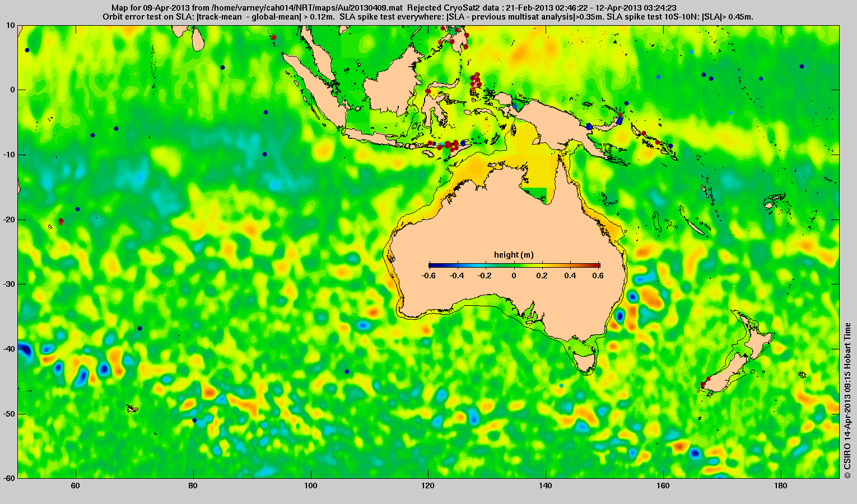Screen dimensions: 857x504
Task: Click the longitude axis label 60
Action: click(76, 486)
